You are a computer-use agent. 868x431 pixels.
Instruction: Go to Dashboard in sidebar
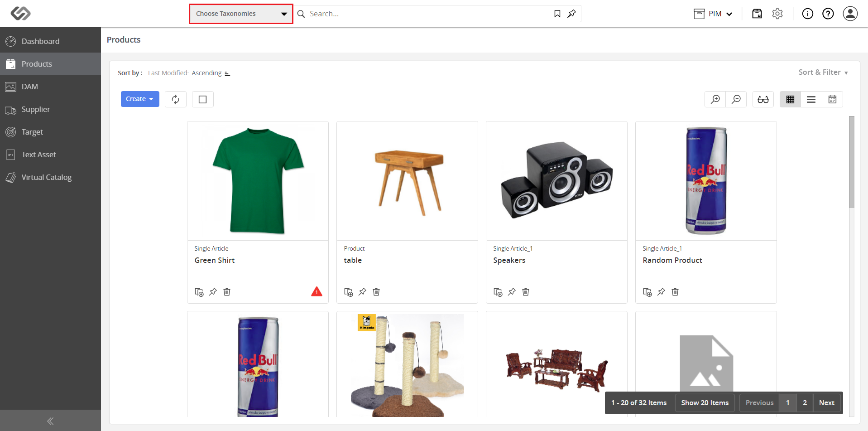(x=50, y=41)
